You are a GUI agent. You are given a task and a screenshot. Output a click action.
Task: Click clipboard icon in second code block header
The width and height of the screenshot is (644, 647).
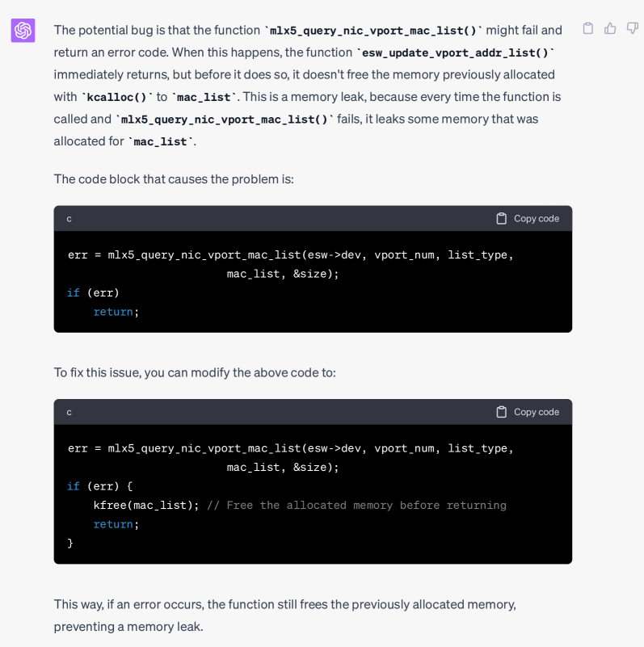[502, 412]
